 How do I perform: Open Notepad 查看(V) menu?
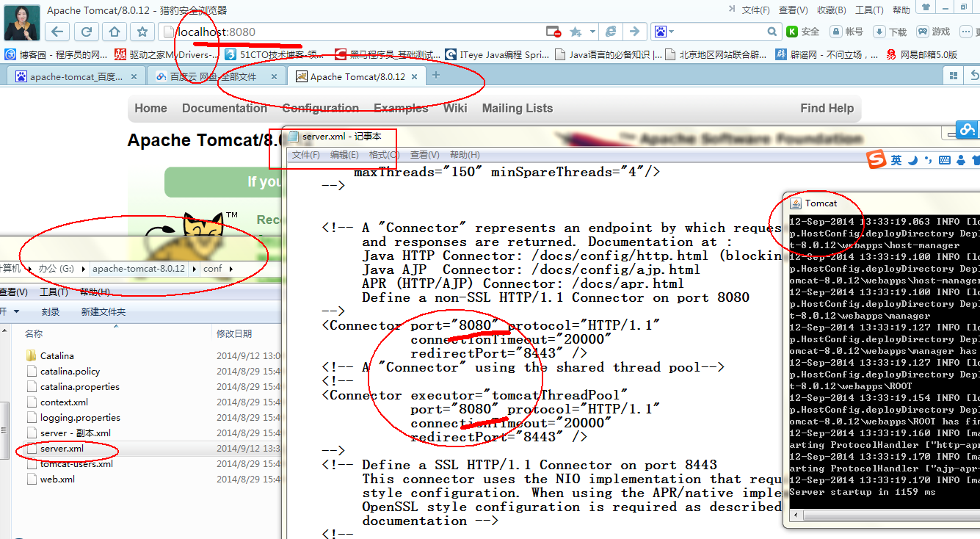click(x=424, y=155)
